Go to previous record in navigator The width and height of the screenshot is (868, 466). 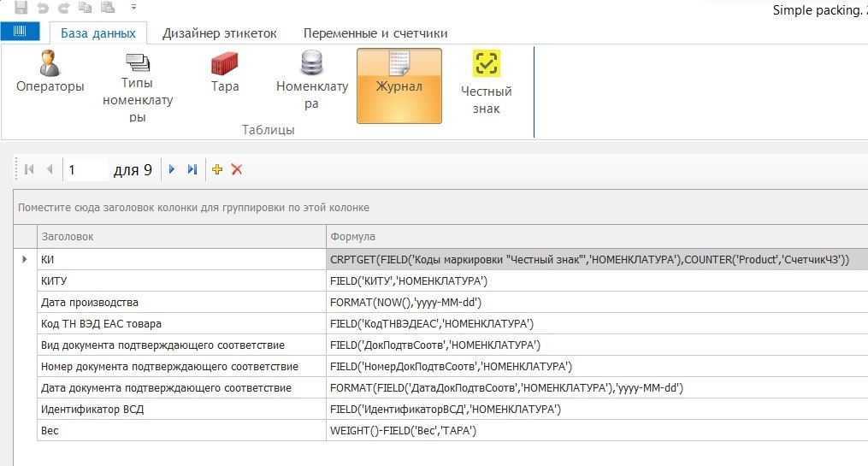pyautogui.click(x=50, y=169)
